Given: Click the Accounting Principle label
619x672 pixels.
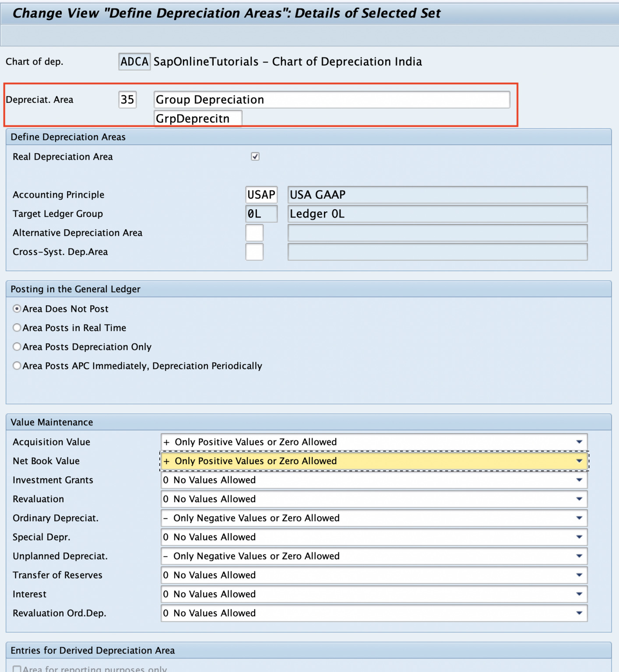Looking at the screenshot, I should click(x=59, y=195).
